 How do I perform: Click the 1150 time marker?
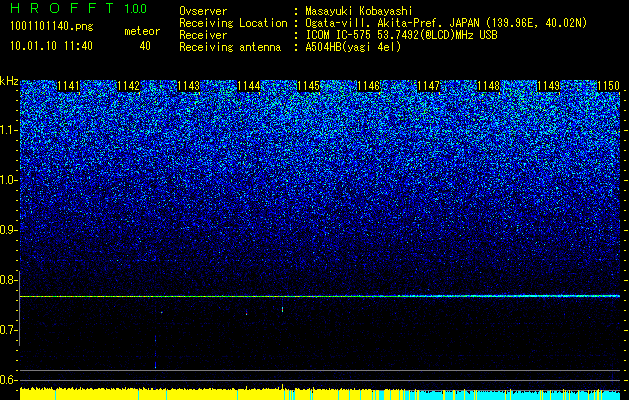(x=608, y=86)
